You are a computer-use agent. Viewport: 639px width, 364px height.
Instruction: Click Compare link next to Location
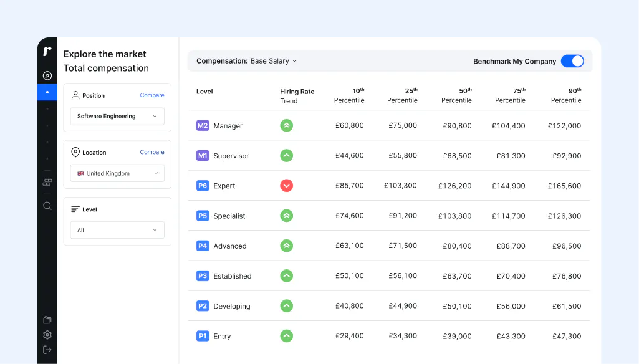tap(152, 152)
